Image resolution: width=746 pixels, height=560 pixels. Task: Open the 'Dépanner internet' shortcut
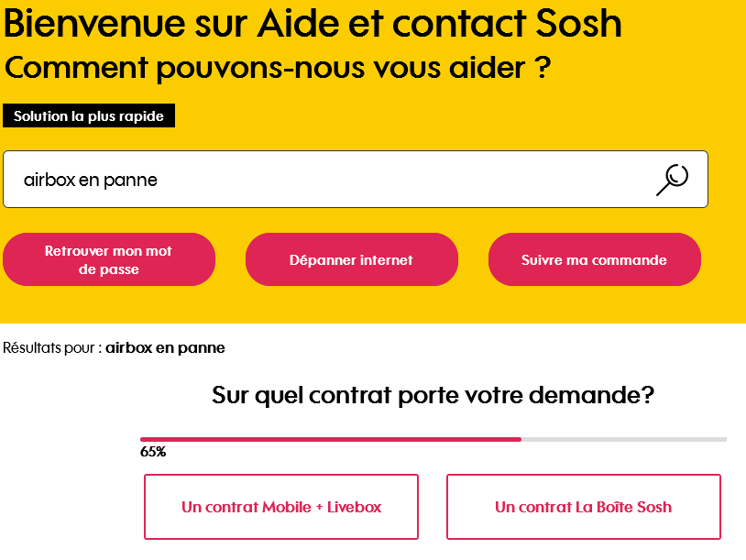click(x=351, y=259)
